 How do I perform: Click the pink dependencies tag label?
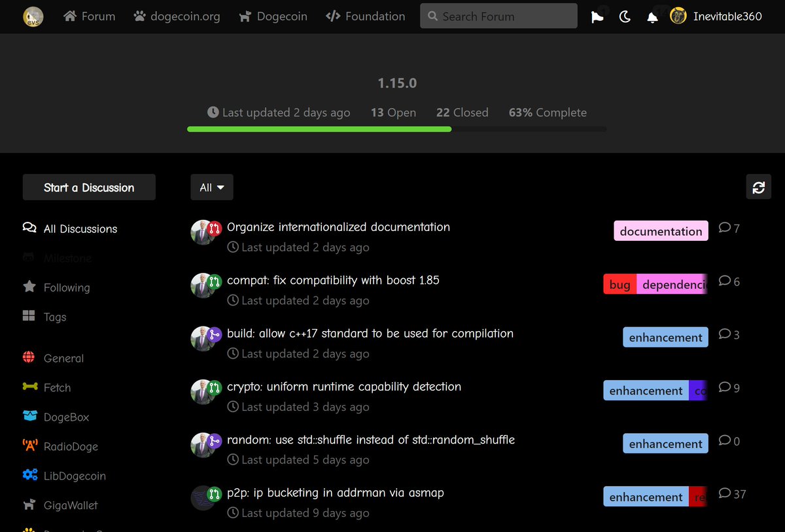click(672, 284)
